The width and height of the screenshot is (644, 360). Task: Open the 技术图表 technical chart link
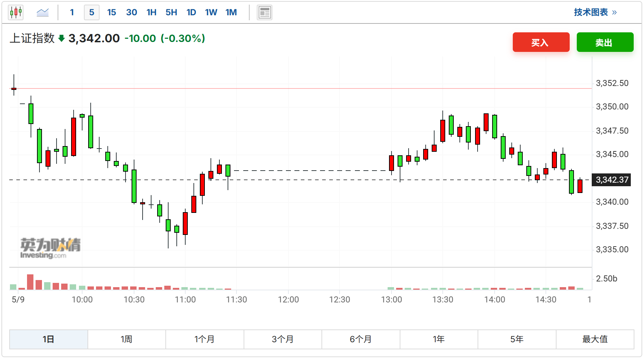[595, 12]
